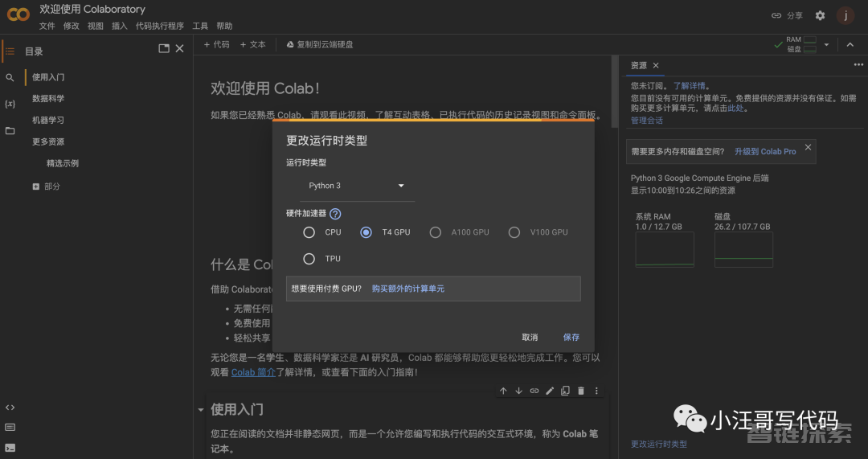Viewport: 868px width, 459px height.
Task: Open the 工具 menu
Action: coord(200,26)
